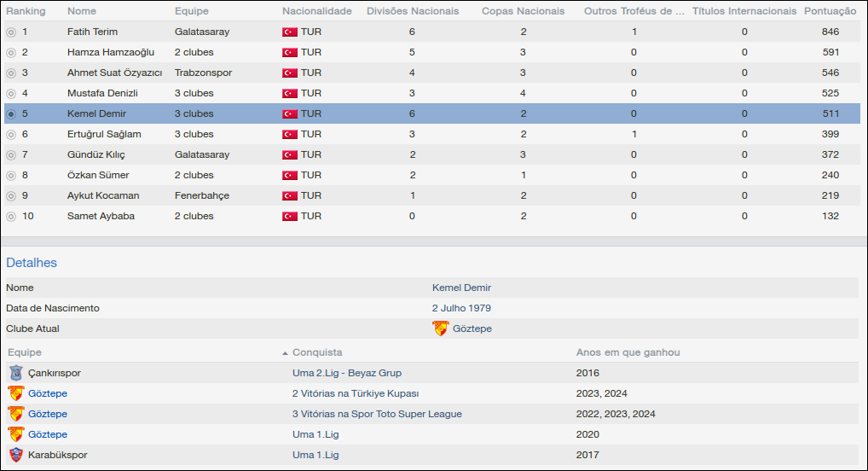This screenshot has height=471, width=868.
Task: Select the radio button for Samet Aybaba
Action: (x=11, y=217)
